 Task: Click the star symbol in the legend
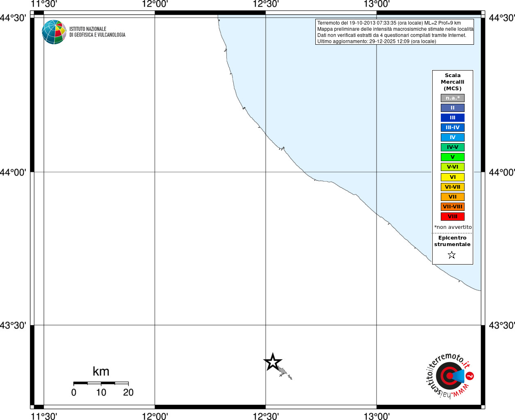pyautogui.click(x=452, y=255)
